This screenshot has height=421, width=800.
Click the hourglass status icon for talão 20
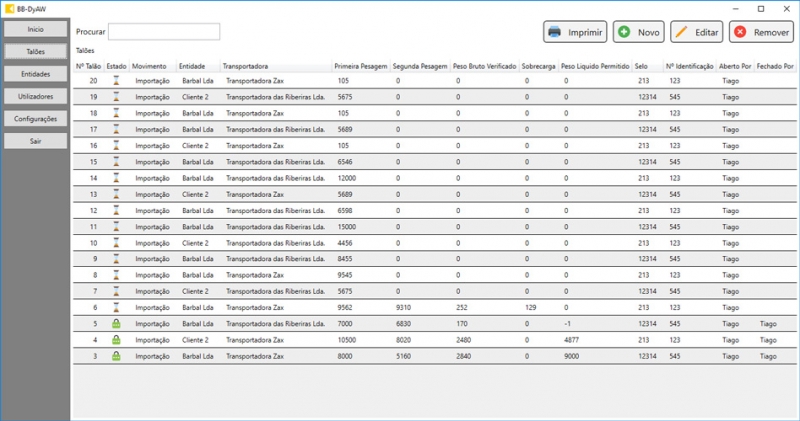[116, 80]
